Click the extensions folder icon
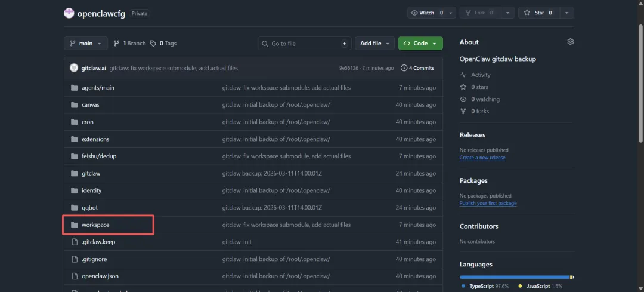The height and width of the screenshot is (292, 644). tap(75, 139)
